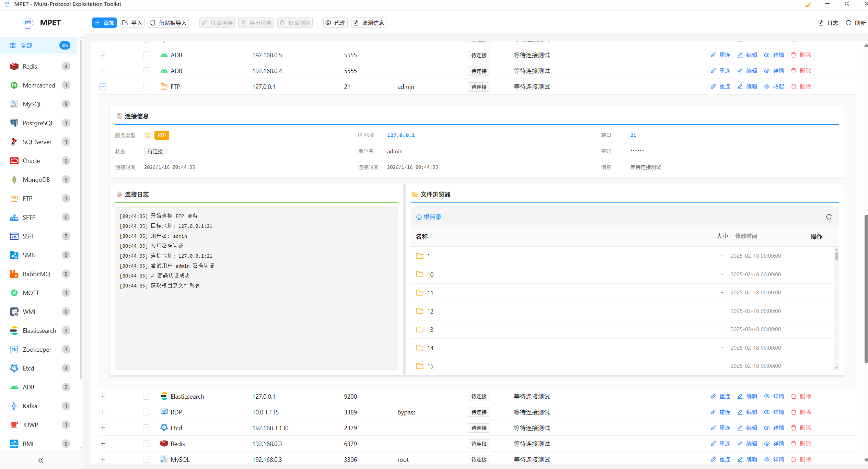Click the edit pencil icon for FTP row
The image size is (868, 469).
point(740,86)
